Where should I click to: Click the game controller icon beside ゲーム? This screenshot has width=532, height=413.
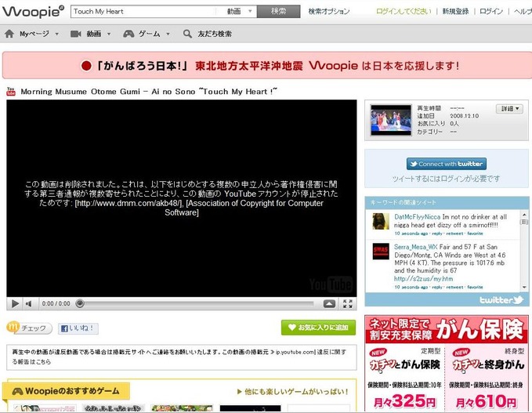[128, 34]
